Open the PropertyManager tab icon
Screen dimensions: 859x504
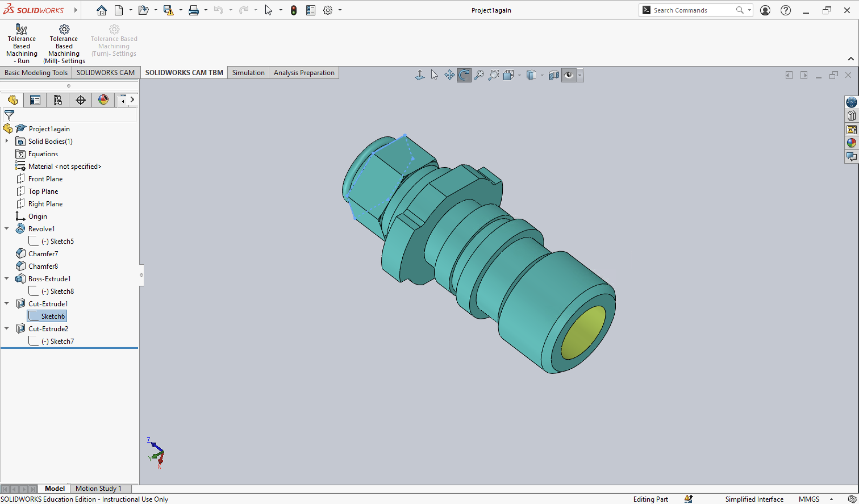tap(35, 100)
